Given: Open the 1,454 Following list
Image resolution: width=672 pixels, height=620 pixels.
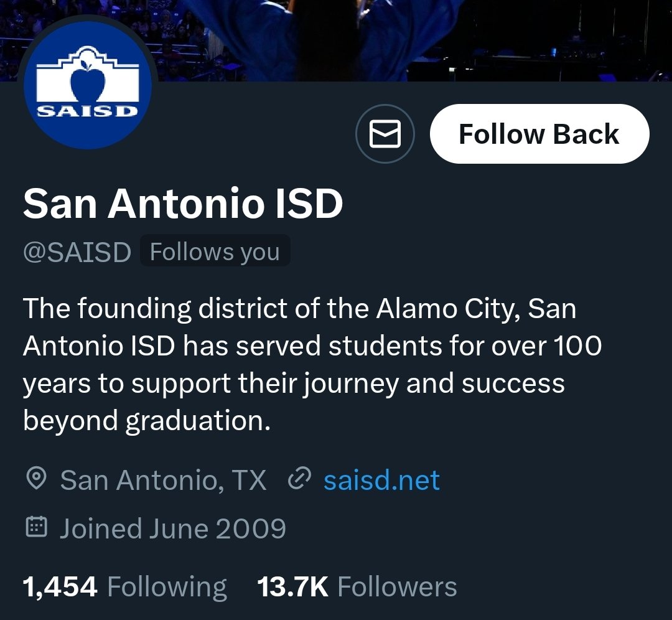Looking at the screenshot, I should (x=124, y=586).
